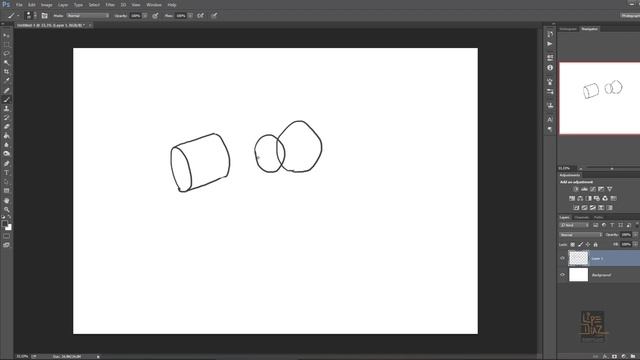This screenshot has height=360, width=640.
Task: Select the Zoom tool
Action: 7,209
